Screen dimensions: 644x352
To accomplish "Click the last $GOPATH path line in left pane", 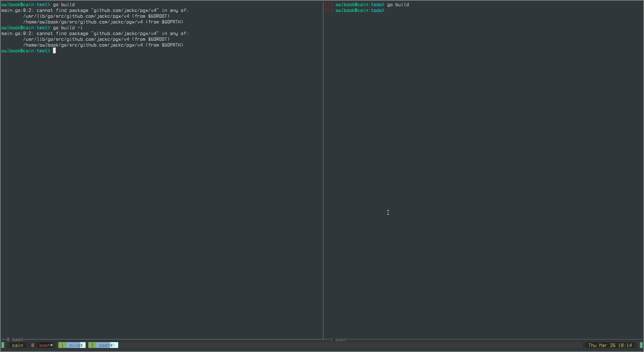I will 103,45.
